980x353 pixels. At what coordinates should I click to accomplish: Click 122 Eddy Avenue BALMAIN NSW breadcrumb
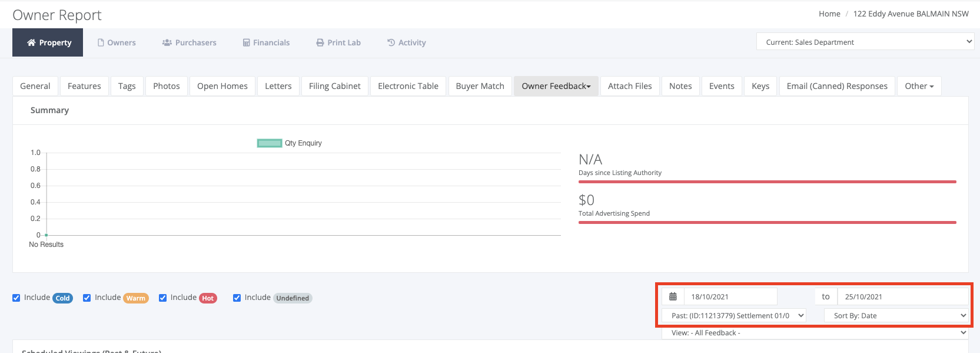[911, 14]
